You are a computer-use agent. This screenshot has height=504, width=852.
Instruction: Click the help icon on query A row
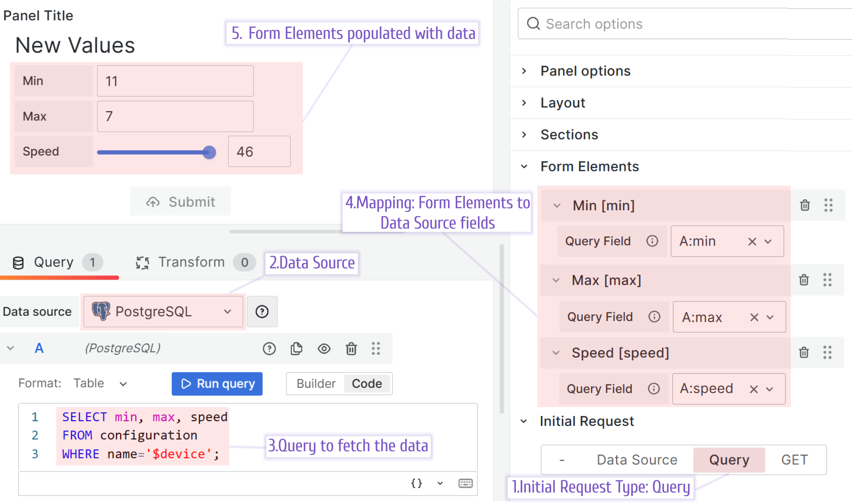point(269,348)
